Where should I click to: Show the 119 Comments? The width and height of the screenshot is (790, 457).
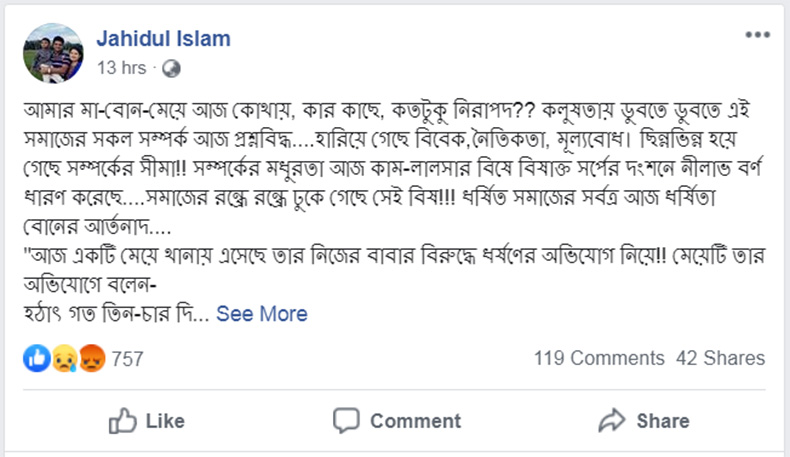point(598,358)
